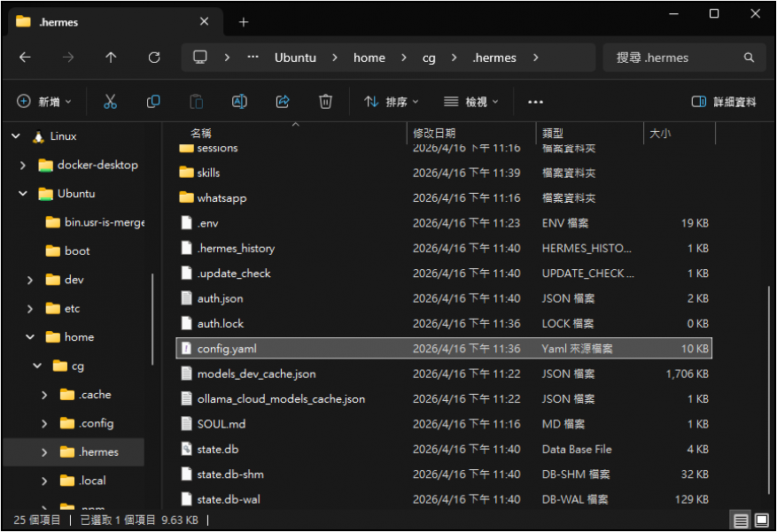Toggle the 詳細資料 details pane
The height and width of the screenshot is (532, 777).
point(724,102)
